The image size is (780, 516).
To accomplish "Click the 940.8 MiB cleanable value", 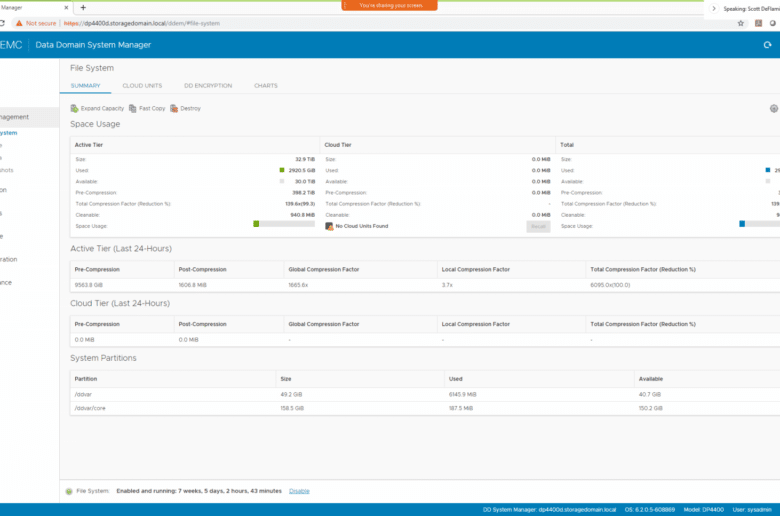I will [302, 215].
